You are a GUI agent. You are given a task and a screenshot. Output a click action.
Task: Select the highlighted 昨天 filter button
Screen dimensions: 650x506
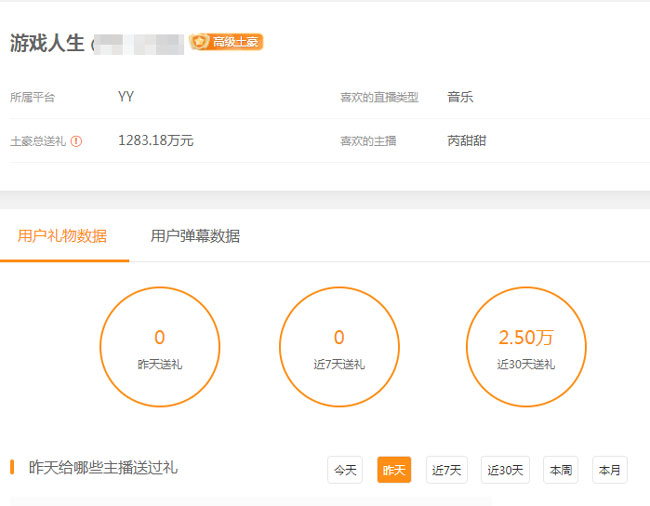point(394,470)
